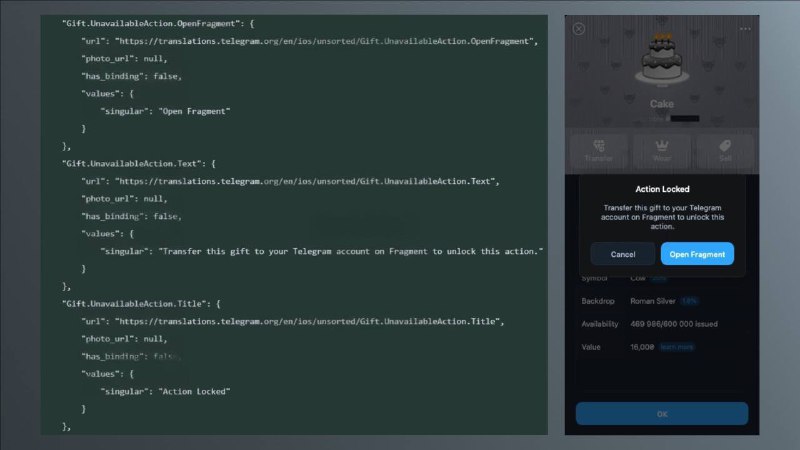Click the Action Locked dialog title
Image resolution: width=800 pixels, height=450 pixels.
click(x=662, y=189)
